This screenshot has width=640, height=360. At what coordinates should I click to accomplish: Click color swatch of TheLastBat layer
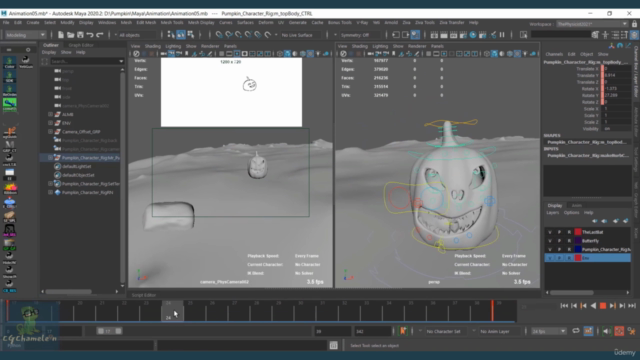pos(578,232)
